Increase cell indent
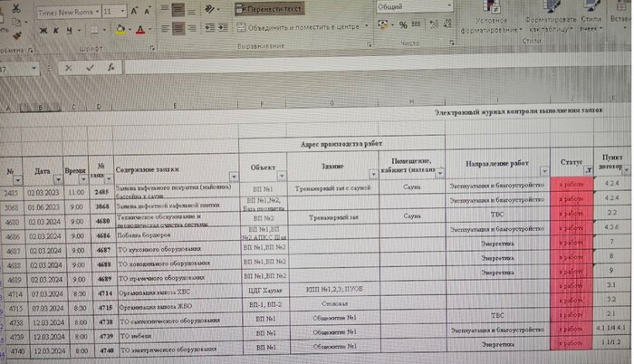 coord(223,27)
